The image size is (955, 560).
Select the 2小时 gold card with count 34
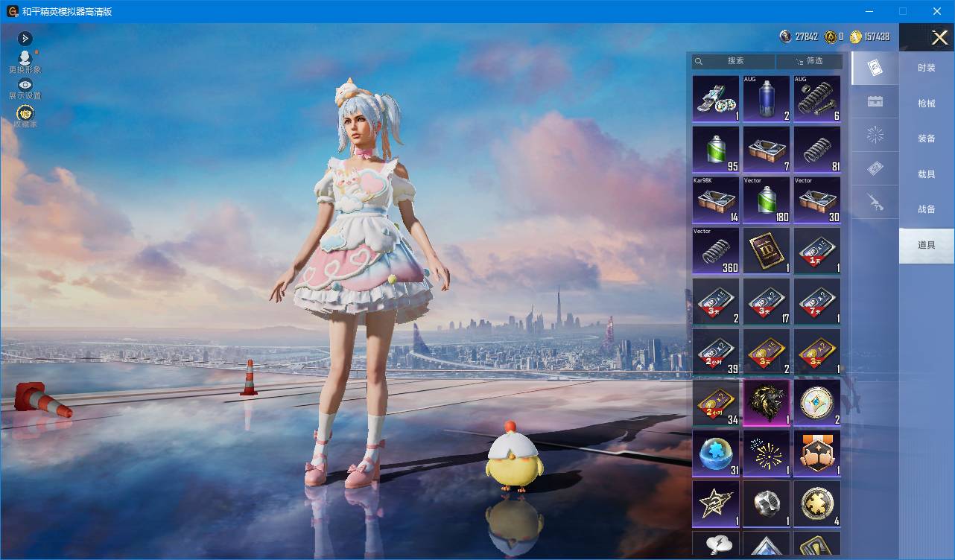click(x=716, y=402)
